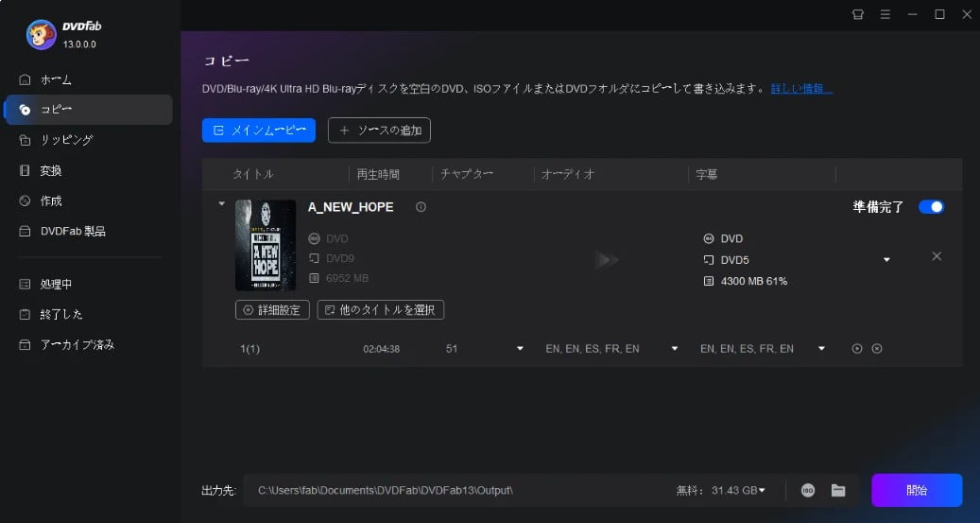This screenshot has height=523, width=980.
Task: Open the chapter 51 dropdown
Action: 520,348
